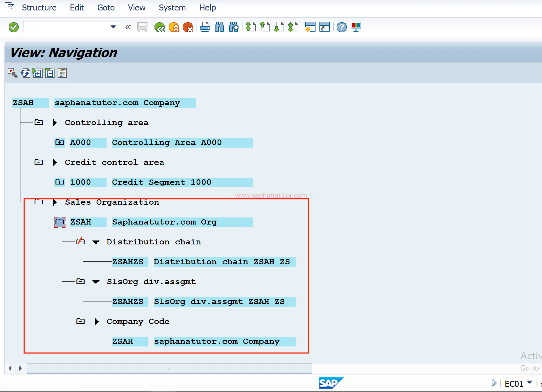Click the arrow next to Company Code
The width and height of the screenshot is (542, 392).
pyautogui.click(x=97, y=321)
